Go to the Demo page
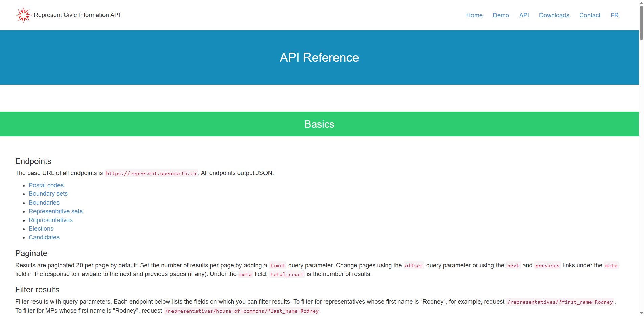644x316 pixels. click(501, 15)
